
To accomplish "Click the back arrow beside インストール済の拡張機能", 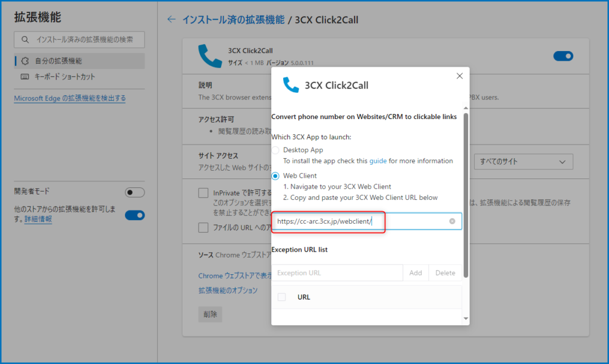I will 171,20.
